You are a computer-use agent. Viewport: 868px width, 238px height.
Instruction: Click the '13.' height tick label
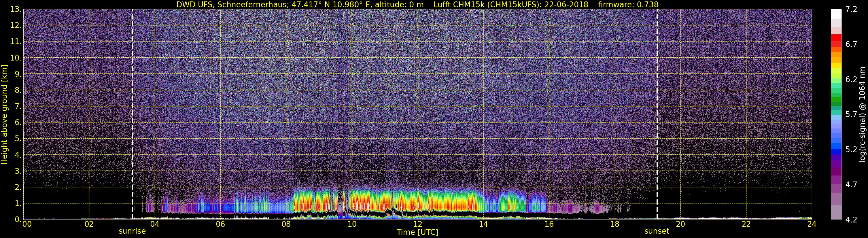pos(16,10)
